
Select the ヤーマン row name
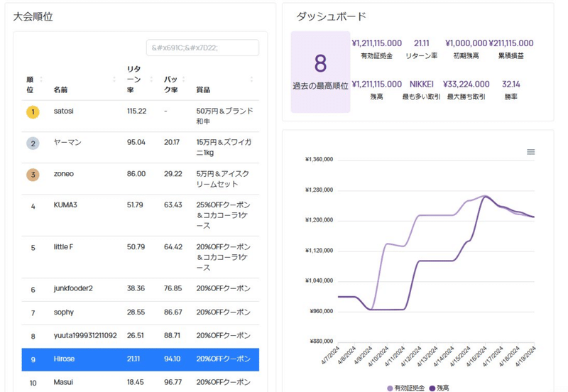coord(67,142)
